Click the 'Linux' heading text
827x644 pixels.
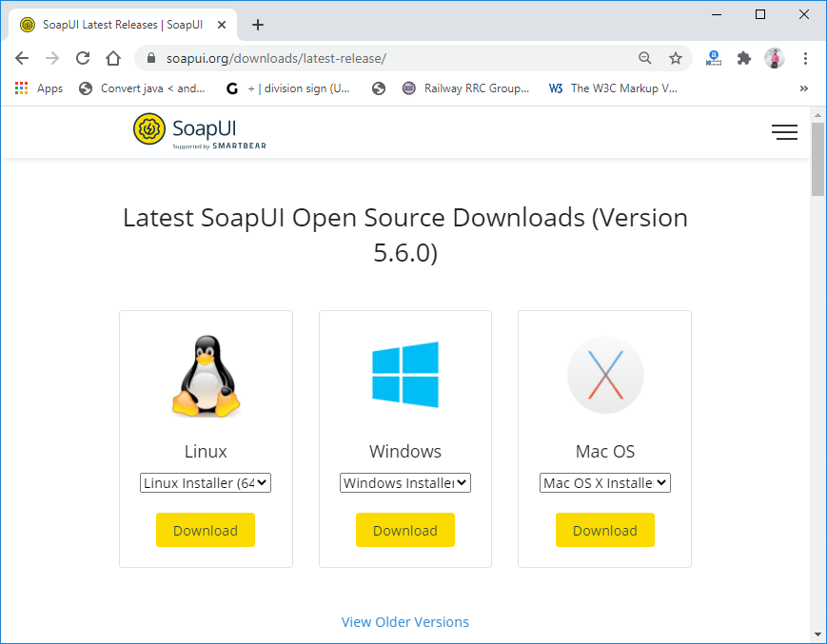206,452
